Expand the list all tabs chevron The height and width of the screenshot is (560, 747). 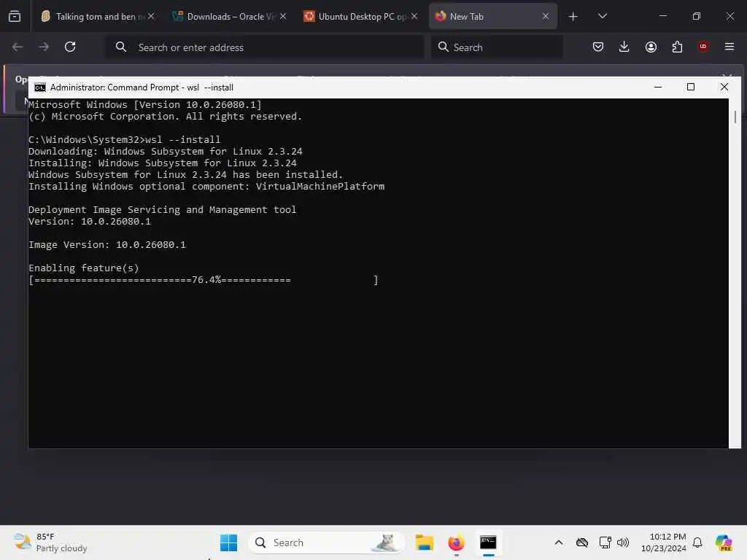coord(602,16)
